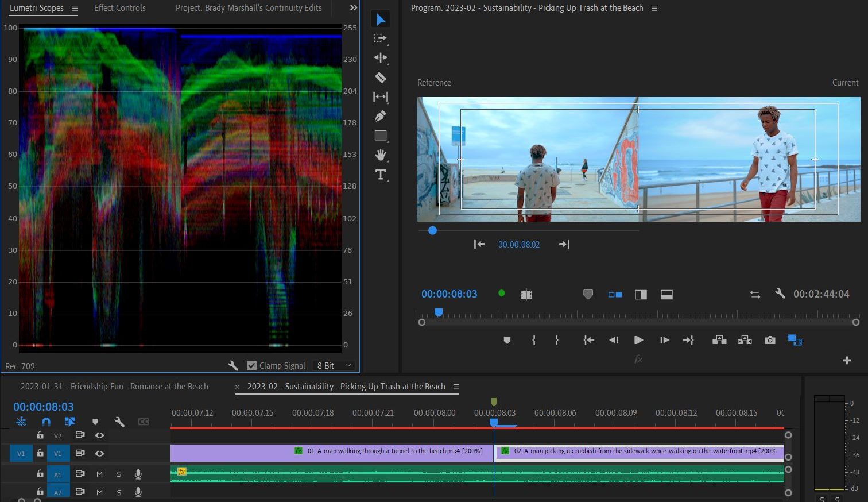
Task: Click the Extract button in Program monitor
Action: pyautogui.click(x=745, y=341)
